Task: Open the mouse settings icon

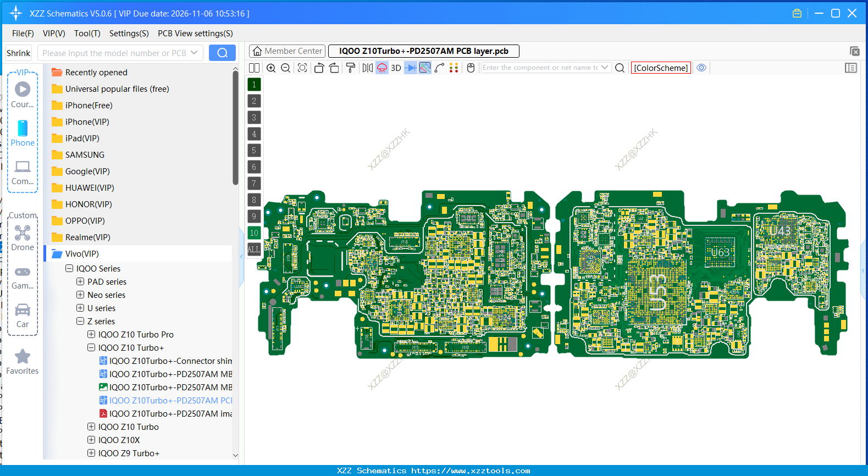Action: pyautogui.click(x=471, y=68)
